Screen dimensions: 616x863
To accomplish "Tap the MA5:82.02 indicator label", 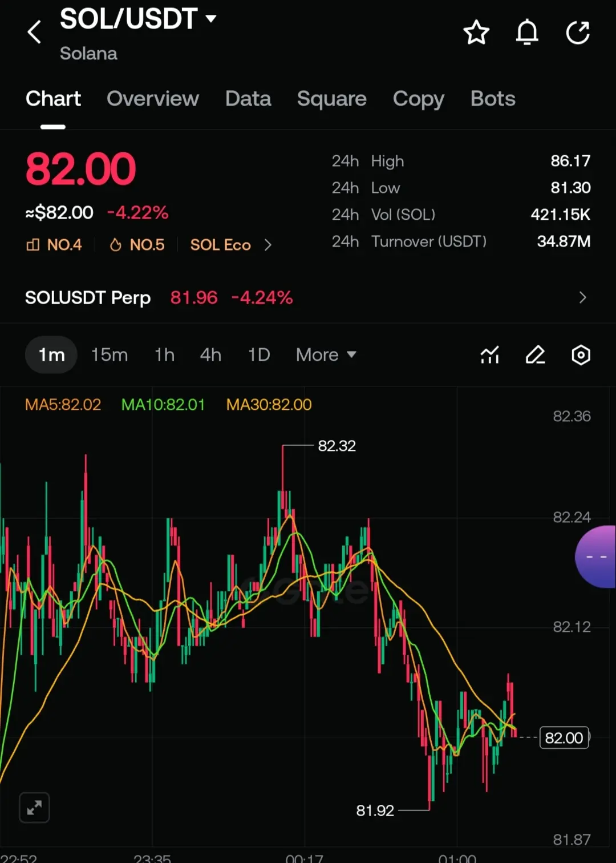I will tap(63, 405).
